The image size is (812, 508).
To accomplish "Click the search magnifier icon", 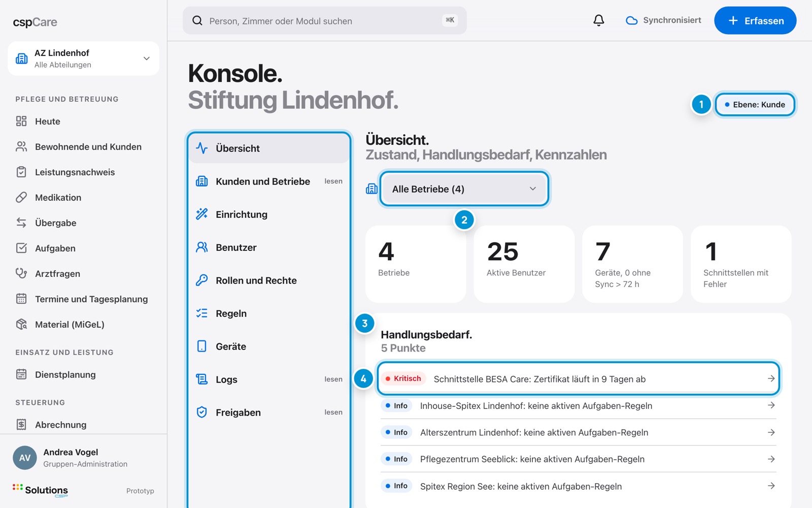I will [x=197, y=20].
